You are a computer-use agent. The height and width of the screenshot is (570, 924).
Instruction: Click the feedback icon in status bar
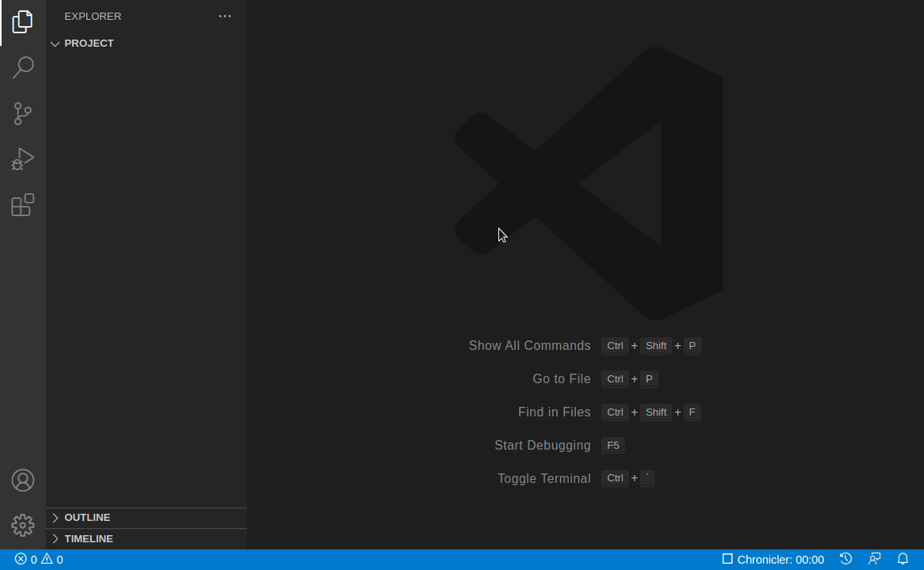click(874, 559)
